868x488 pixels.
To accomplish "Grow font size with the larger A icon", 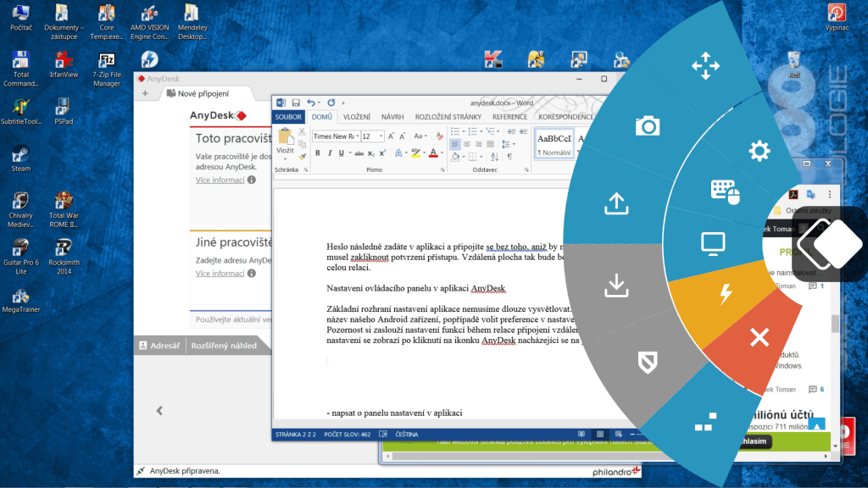I will 391,136.
